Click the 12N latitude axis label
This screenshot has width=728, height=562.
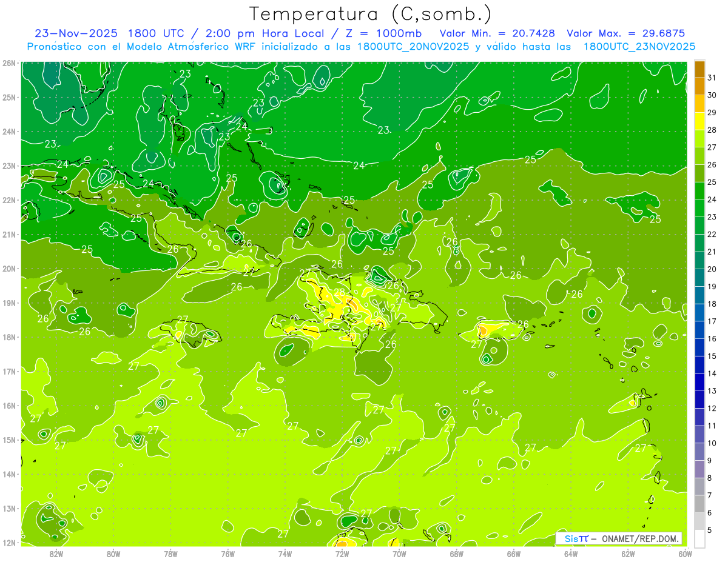coord(9,543)
